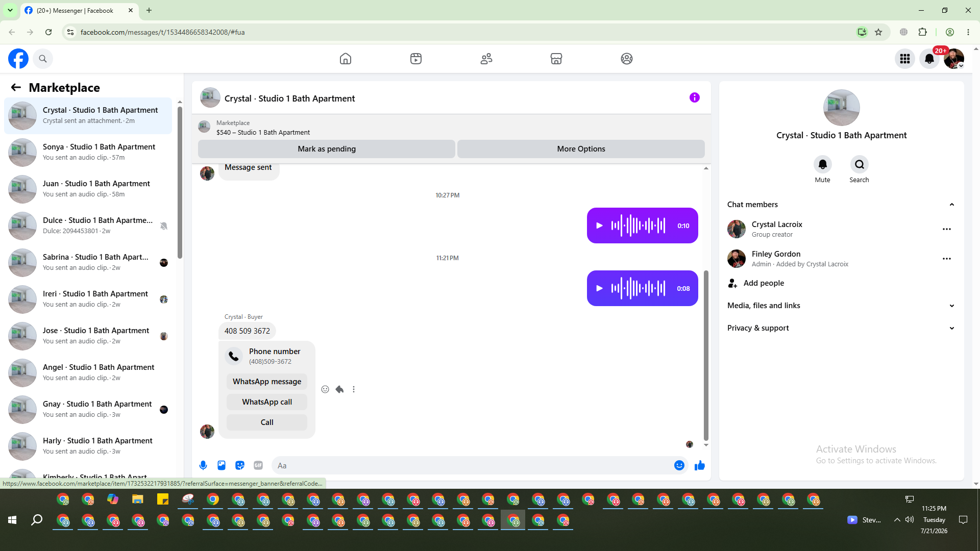This screenshot has width=980, height=551.
Task: Open the account profile avatar menu
Action: pos(954,59)
